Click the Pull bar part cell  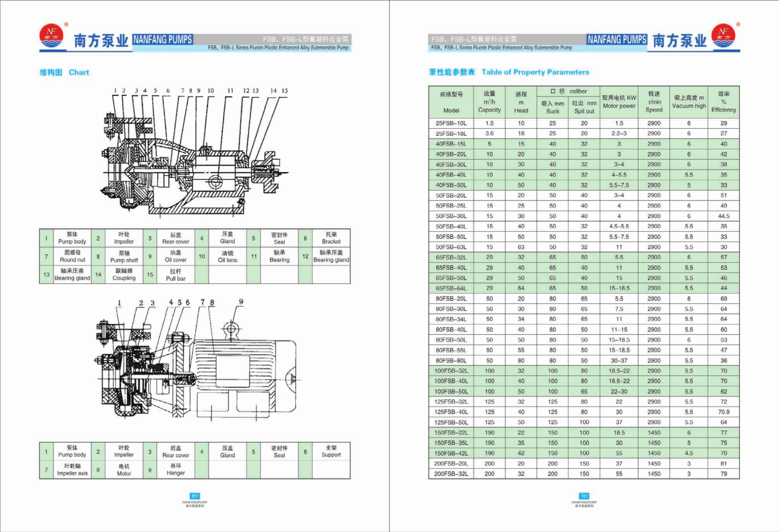(x=175, y=275)
